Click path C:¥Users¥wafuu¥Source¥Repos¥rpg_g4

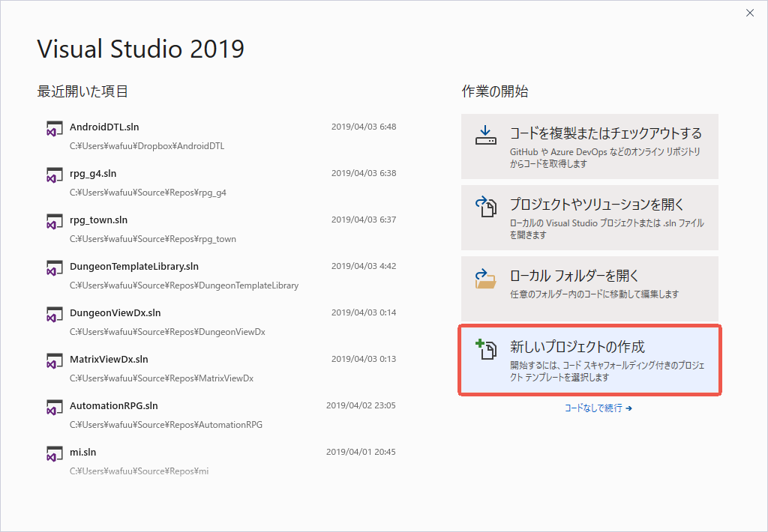coord(148,193)
